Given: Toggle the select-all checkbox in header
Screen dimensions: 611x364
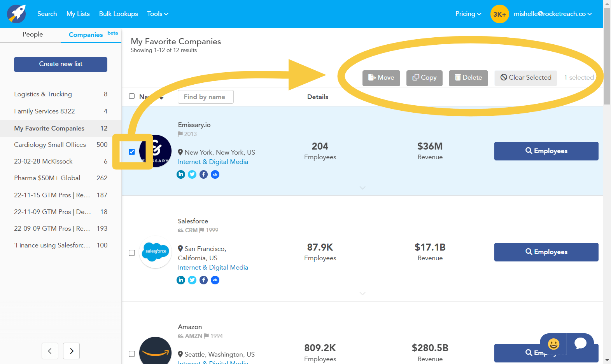Looking at the screenshot, I should tap(132, 96).
